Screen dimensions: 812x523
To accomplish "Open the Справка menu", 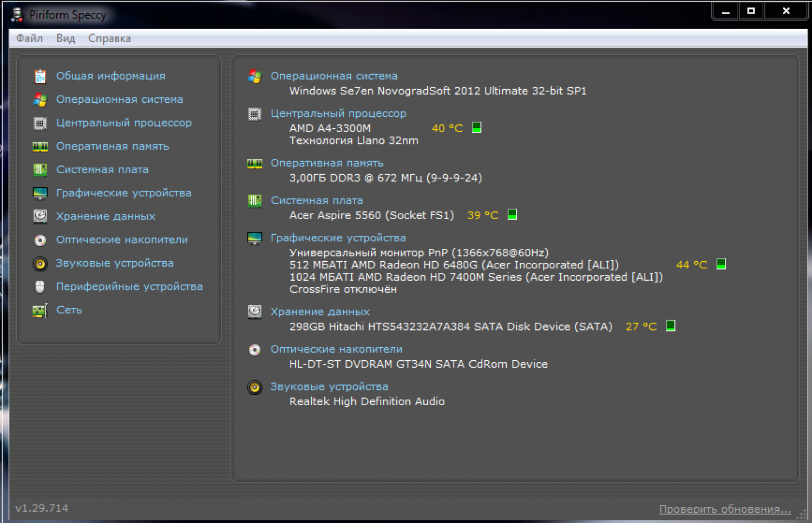I will pyautogui.click(x=109, y=38).
